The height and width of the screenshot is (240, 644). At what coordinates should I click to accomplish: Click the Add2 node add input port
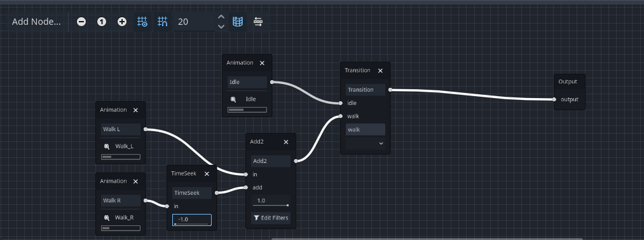click(246, 187)
